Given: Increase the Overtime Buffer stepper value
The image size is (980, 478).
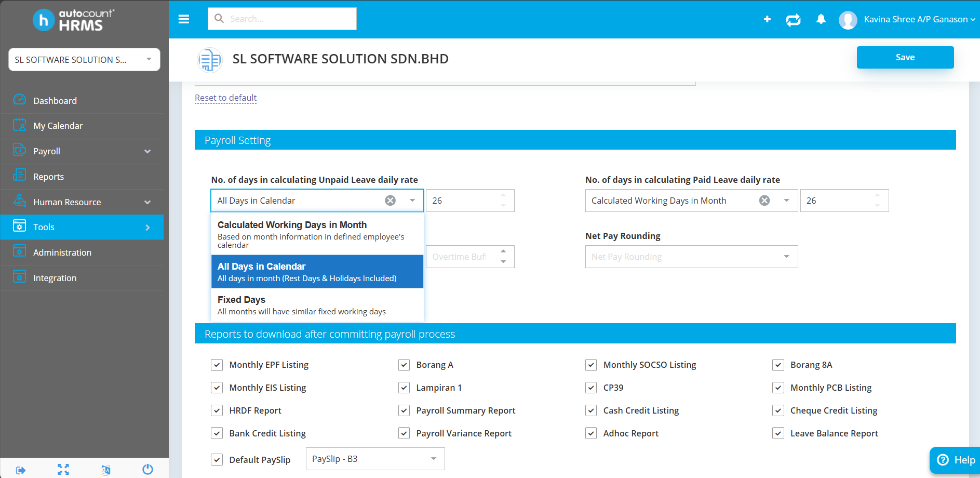Looking at the screenshot, I should (503, 251).
